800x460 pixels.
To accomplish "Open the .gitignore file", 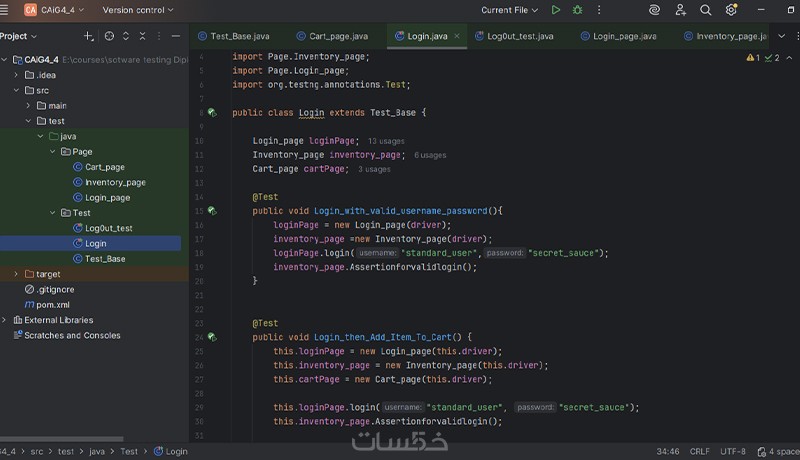I will (x=50, y=289).
